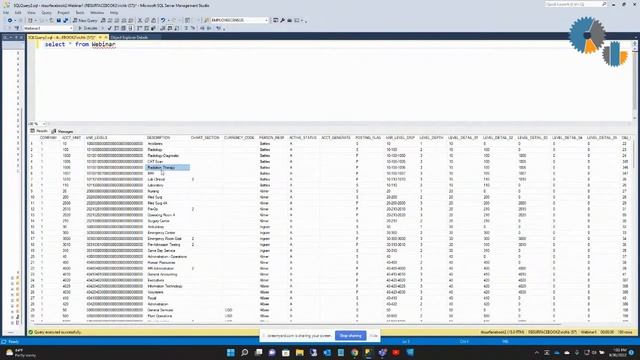This screenshot has height=360, width=640.
Task: Select the Plant Operations cell
Action: 167,316
